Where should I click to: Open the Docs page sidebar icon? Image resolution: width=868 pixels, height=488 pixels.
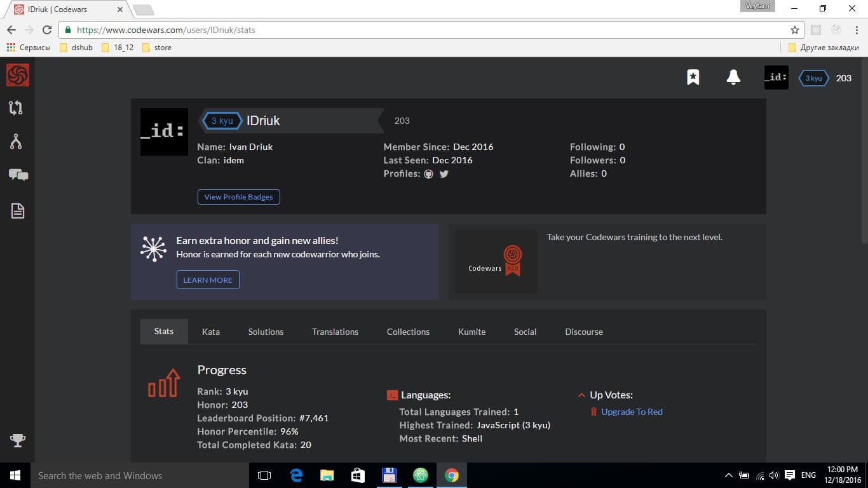click(17, 211)
